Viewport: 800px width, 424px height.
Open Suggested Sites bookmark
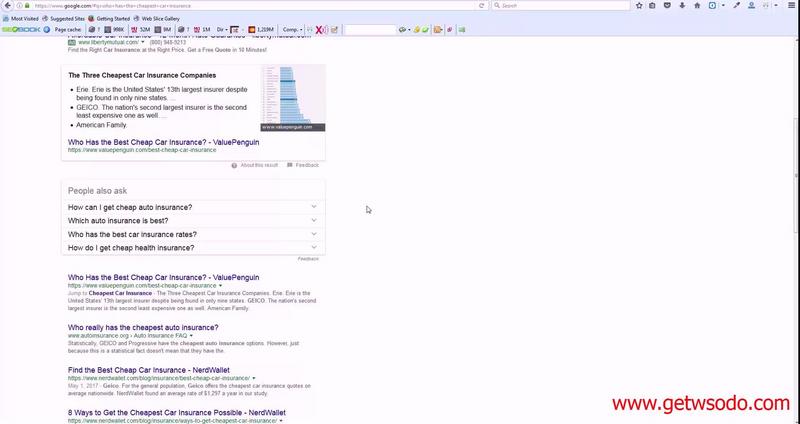pyautogui.click(x=63, y=18)
